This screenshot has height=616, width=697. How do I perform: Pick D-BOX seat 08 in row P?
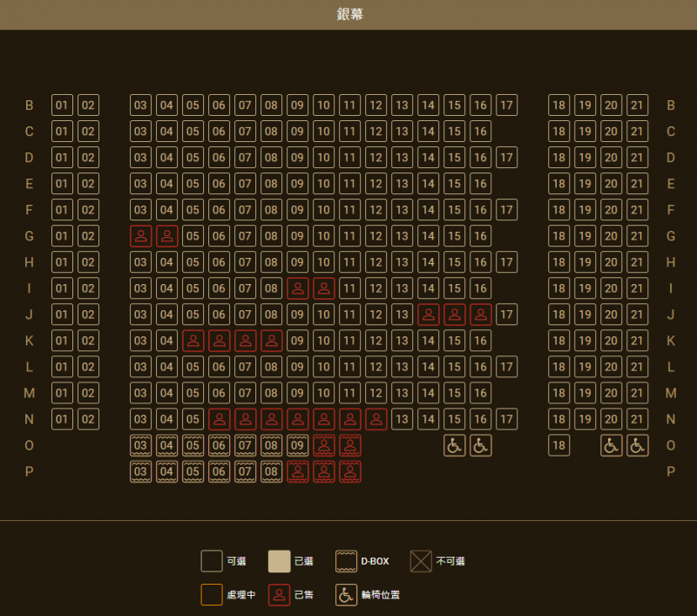click(271, 471)
